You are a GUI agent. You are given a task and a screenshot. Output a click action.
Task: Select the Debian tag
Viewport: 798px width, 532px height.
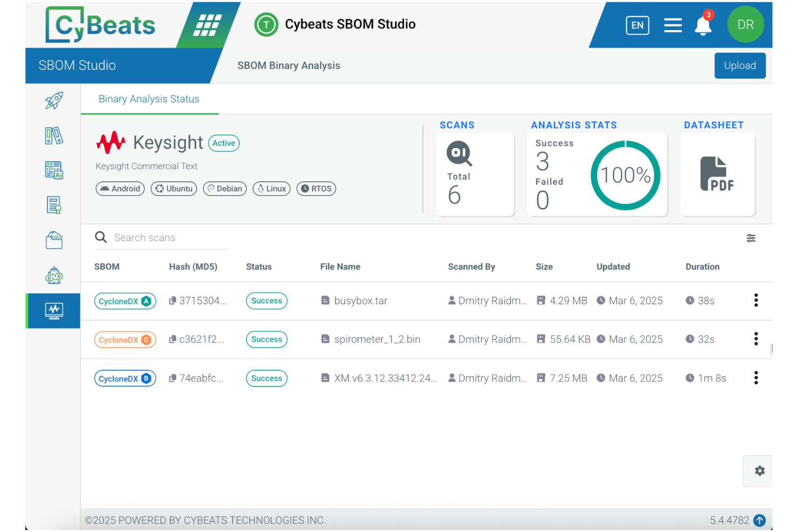coord(225,189)
